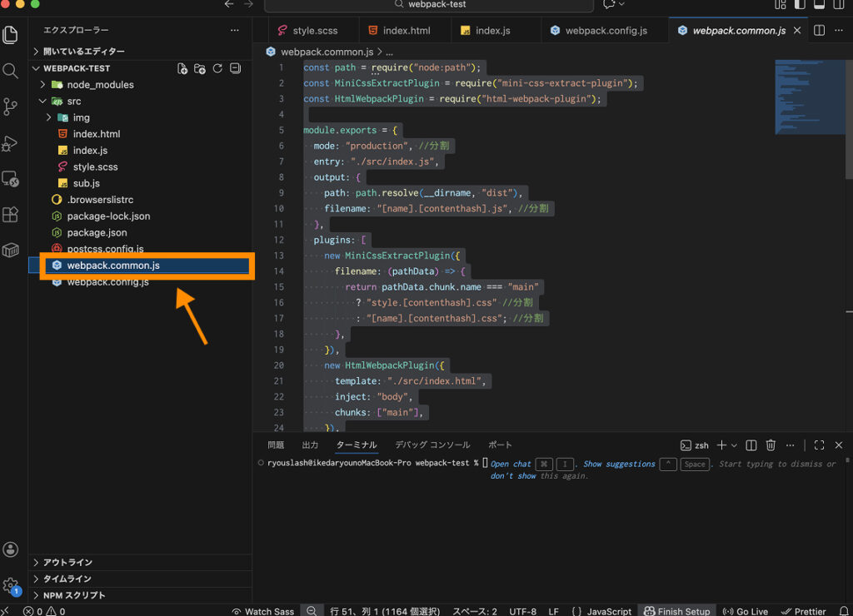The height and width of the screenshot is (616, 853).
Task: Click the New File icon in explorer
Action: click(182, 68)
